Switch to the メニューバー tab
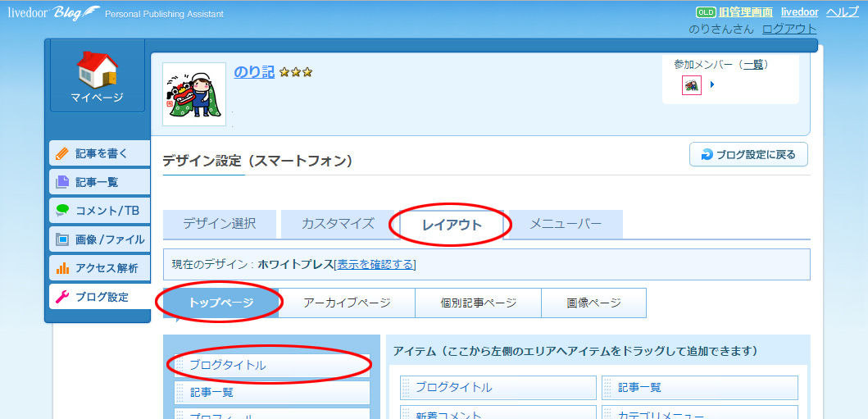 pyautogui.click(x=566, y=224)
